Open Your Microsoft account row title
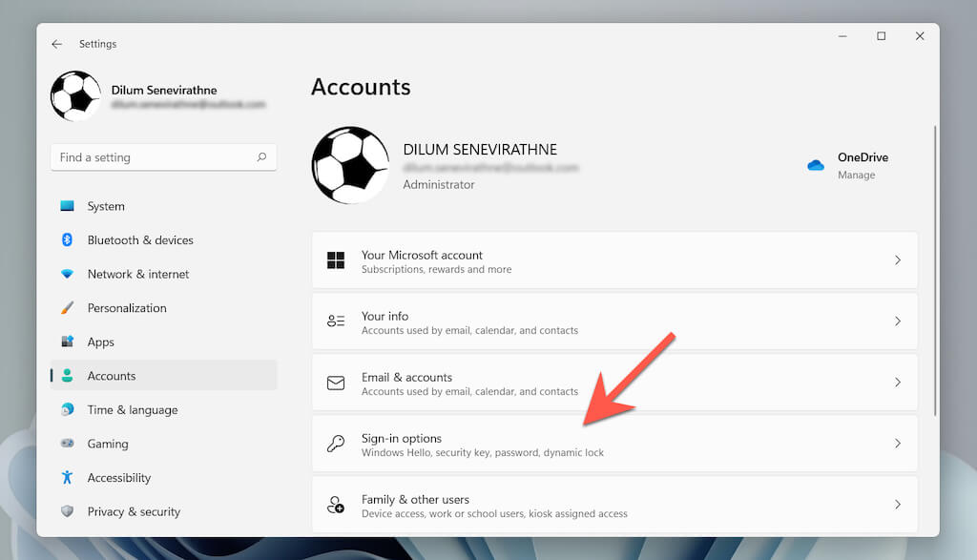 click(422, 255)
